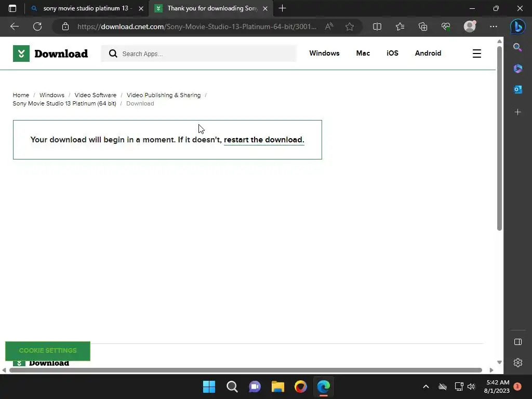
Task: Add an app to sidebar with plus
Action: click(x=517, y=112)
